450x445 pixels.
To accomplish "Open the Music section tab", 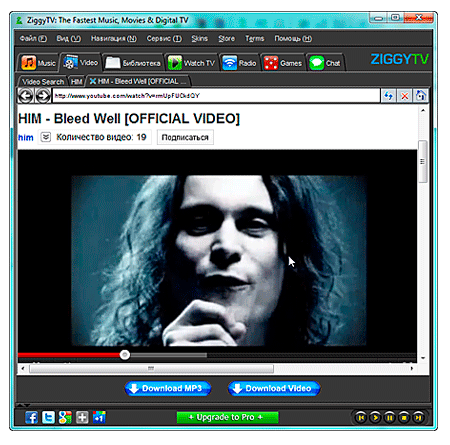I will click(38, 63).
